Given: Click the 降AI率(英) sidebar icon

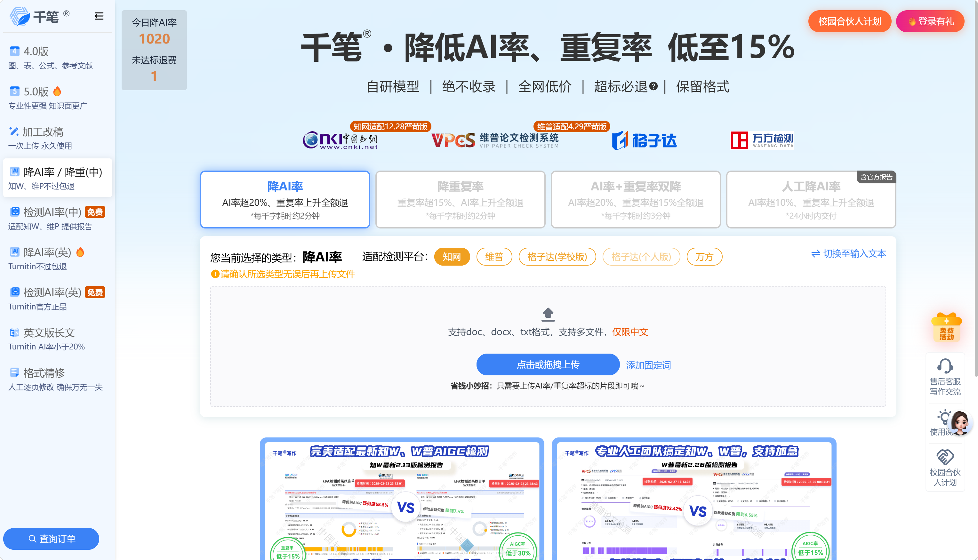Looking at the screenshot, I should point(14,252).
